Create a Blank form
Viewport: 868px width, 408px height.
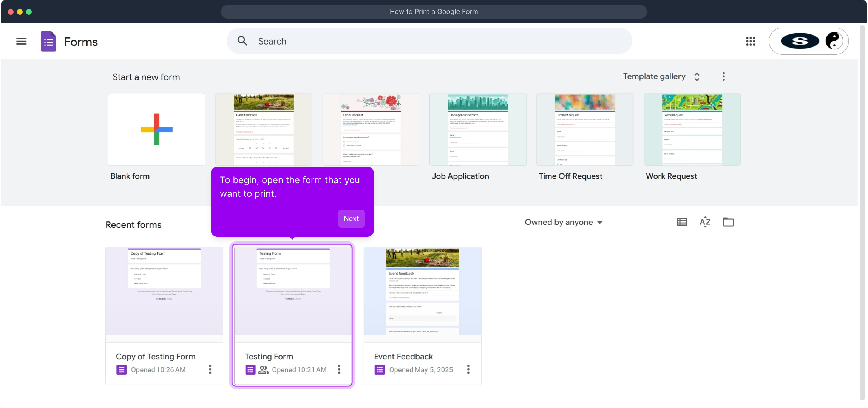click(156, 129)
